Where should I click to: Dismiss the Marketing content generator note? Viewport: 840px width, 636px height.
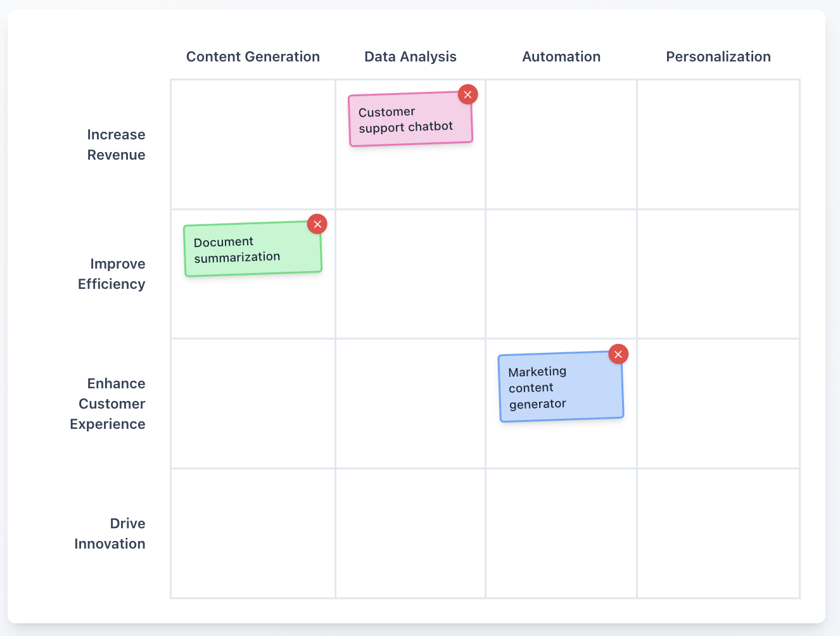pyautogui.click(x=618, y=354)
